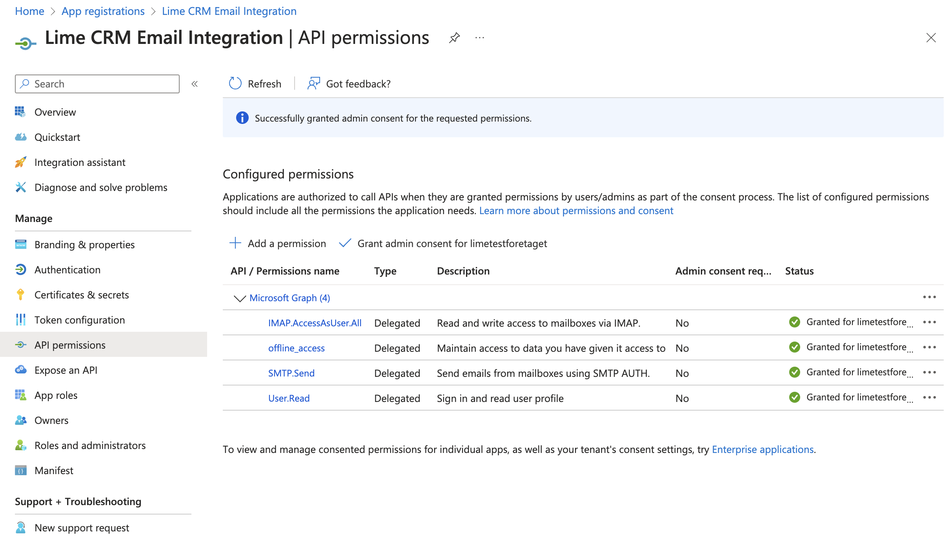
Task: Click 'Sign in and read user profile' description
Action: 500,398
